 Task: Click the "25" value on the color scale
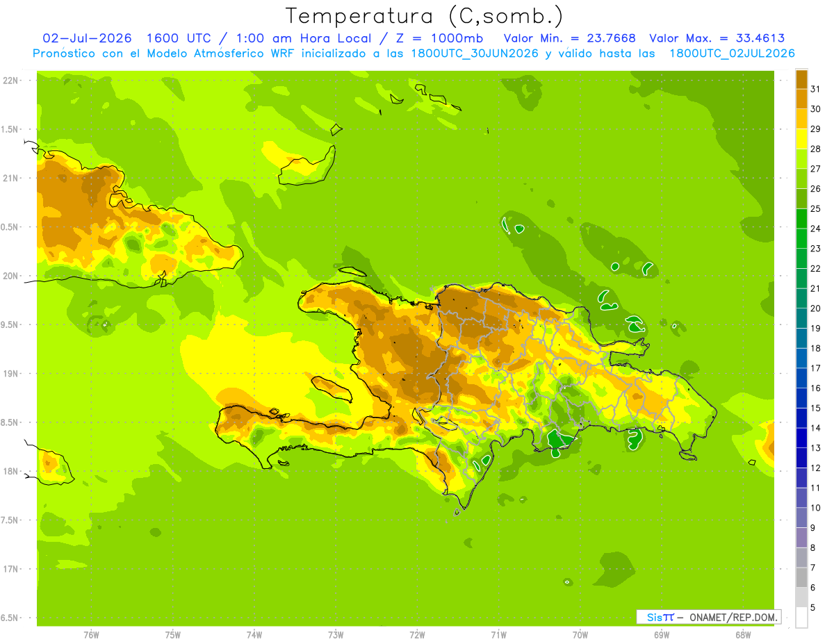coord(816,208)
